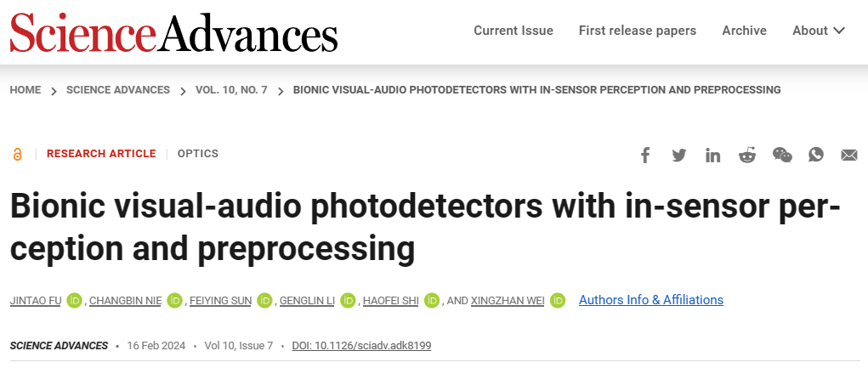Go to HOME in breadcrumb trail

[x=26, y=90]
